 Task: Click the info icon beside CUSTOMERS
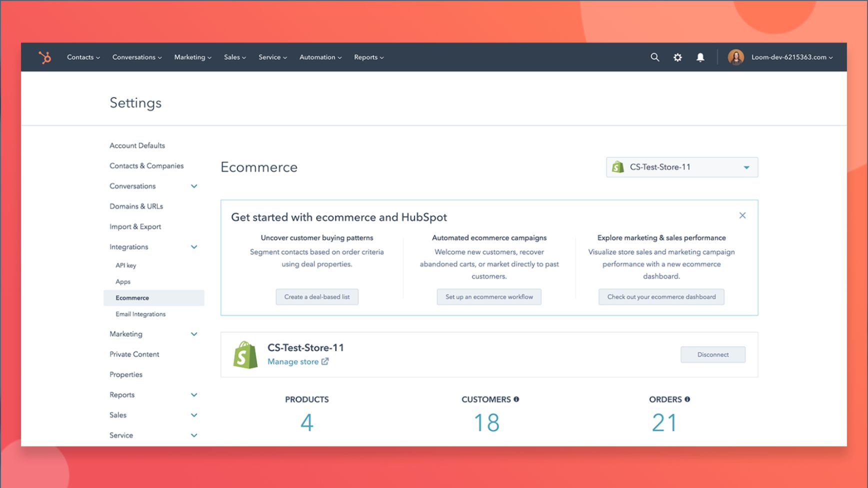coord(517,399)
